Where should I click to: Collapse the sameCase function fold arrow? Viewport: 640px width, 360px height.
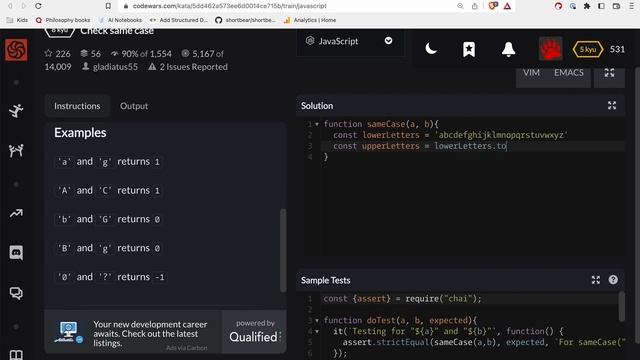317,124
